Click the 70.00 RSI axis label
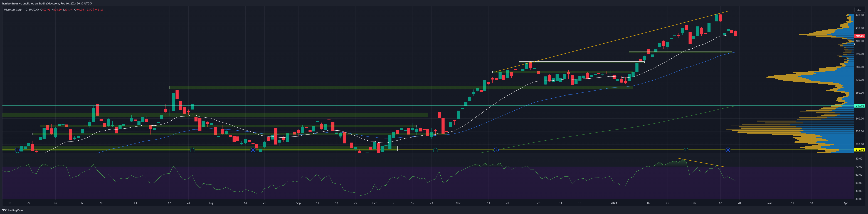This screenshot has width=868, height=214. [x=859, y=166]
